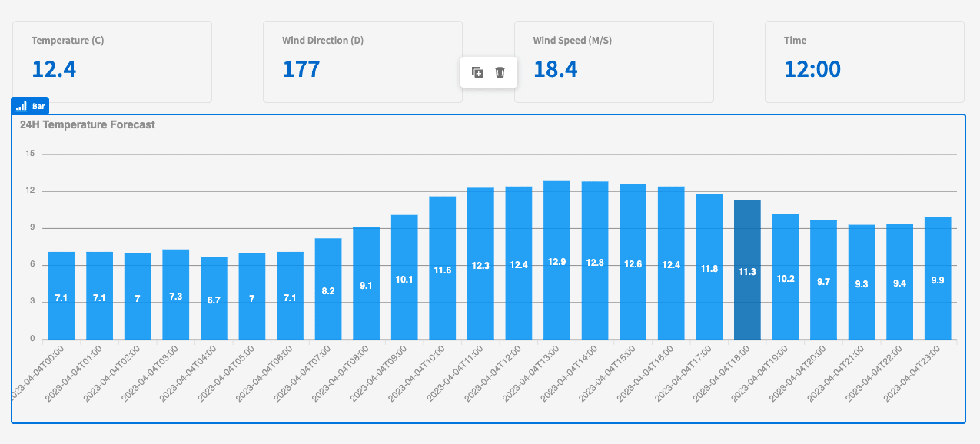Viewport: 980px width, 444px height.
Task: Click the y-axis 0 tick label
Action: point(32,339)
